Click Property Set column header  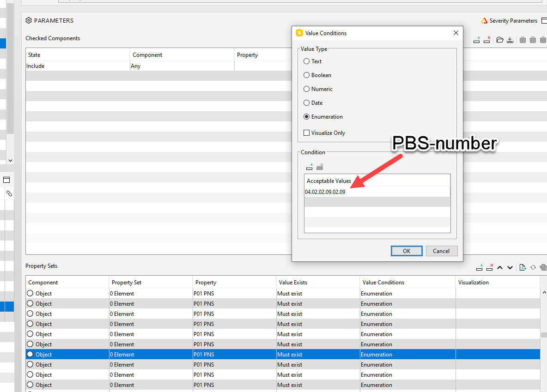(151, 283)
